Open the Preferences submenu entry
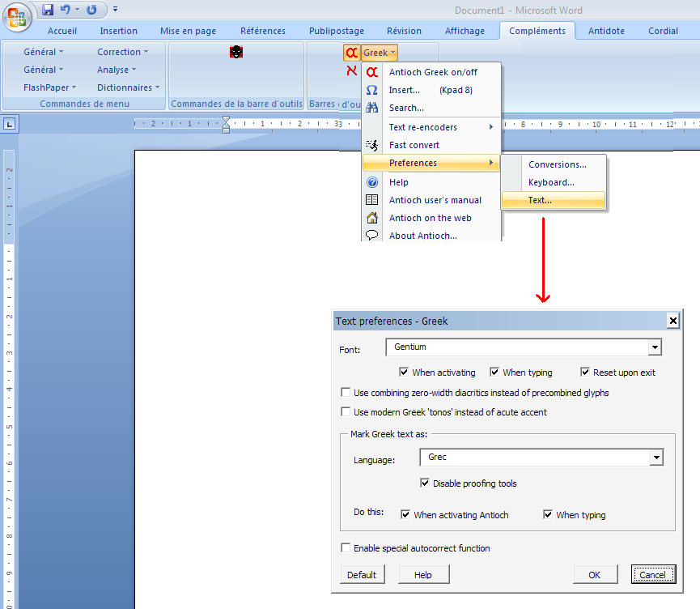This screenshot has height=609, width=700. [431, 163]
